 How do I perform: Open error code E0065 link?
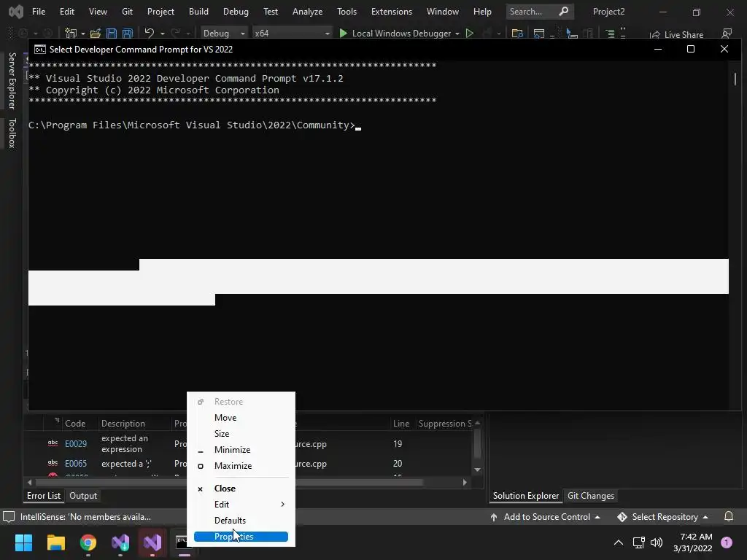[76, 463]
